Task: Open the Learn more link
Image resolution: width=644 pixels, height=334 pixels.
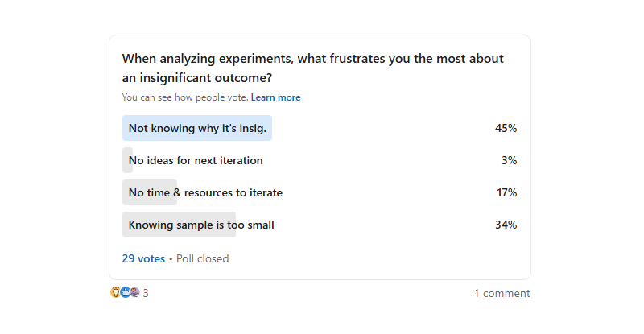Action: (275, 97)
